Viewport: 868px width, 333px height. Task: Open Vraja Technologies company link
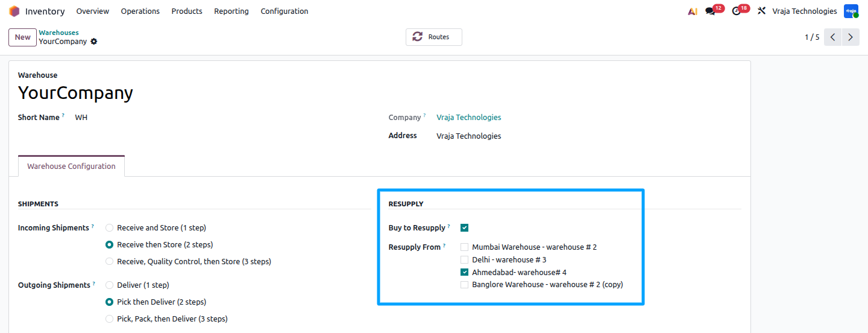click(x=469, y=118)
